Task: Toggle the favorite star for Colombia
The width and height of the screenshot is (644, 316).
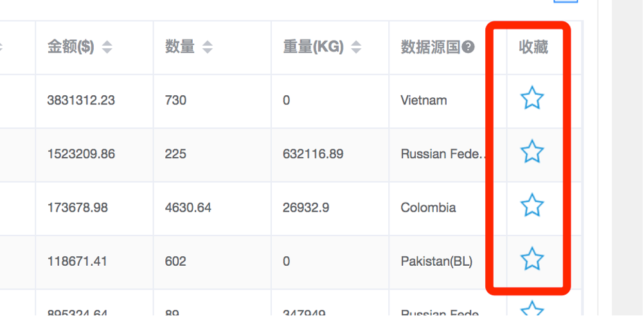Action: pyautogui.click(x=532, y=205)
